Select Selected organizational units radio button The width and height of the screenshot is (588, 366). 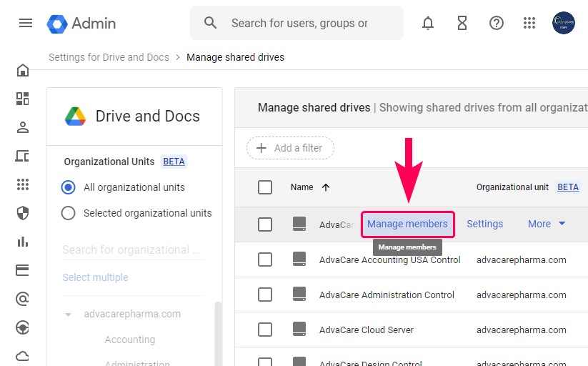69,213
